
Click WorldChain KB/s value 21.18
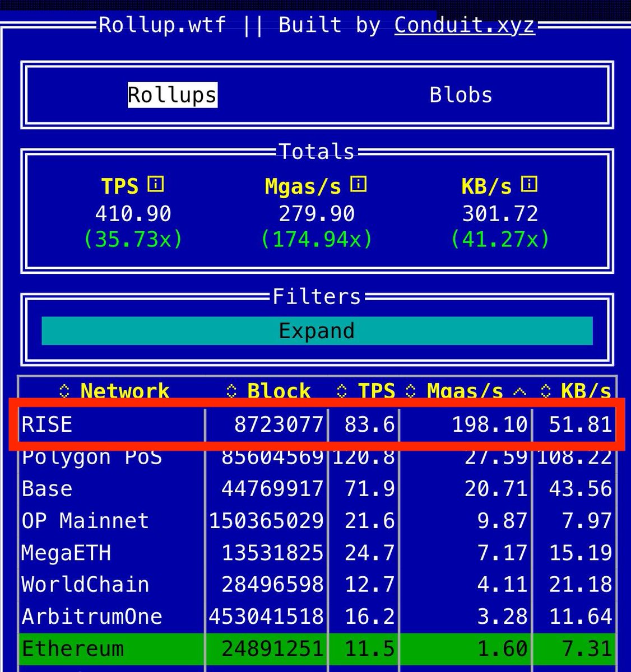(580, 585)
